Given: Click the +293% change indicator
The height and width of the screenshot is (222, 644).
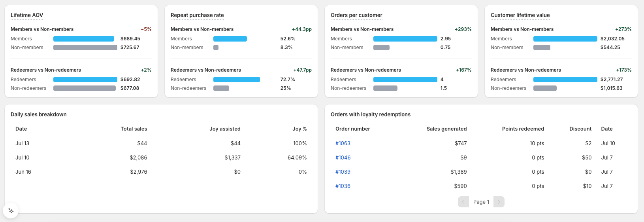Looking at the screenshot, I should pyautogui.click(x=463, y=29).
